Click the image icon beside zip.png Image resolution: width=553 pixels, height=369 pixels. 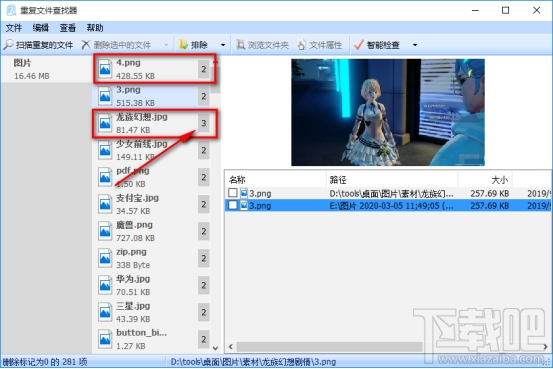[x=105, y=258]
